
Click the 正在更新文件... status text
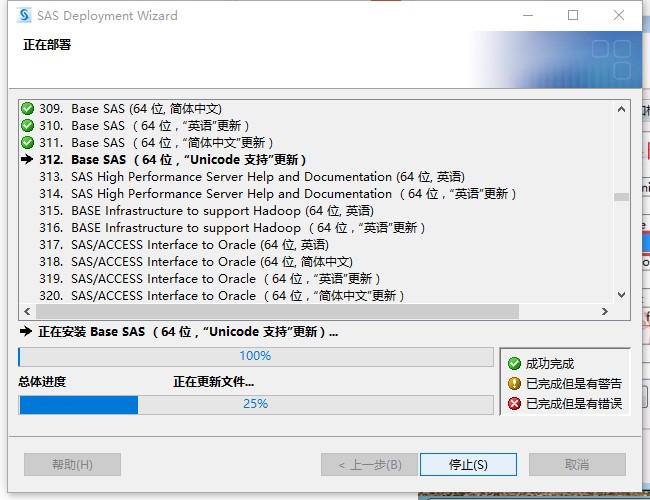pyautogui.click(x=213, y=381)
